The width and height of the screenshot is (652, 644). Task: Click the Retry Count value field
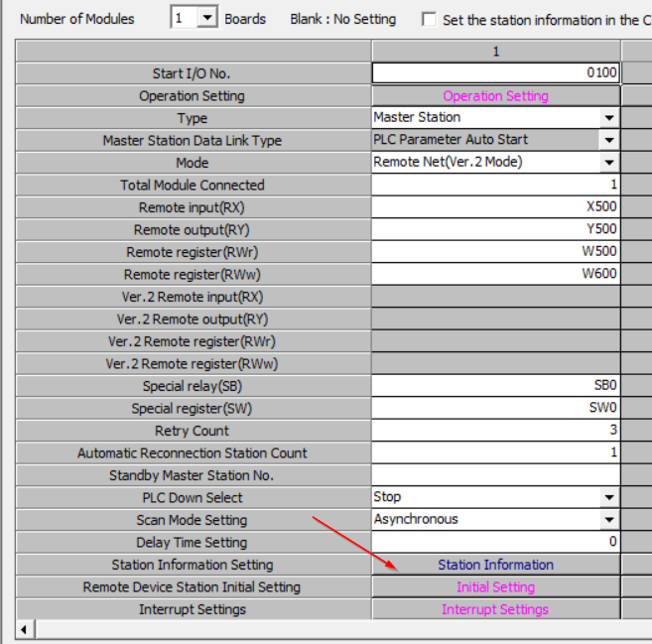coord(495,431)
